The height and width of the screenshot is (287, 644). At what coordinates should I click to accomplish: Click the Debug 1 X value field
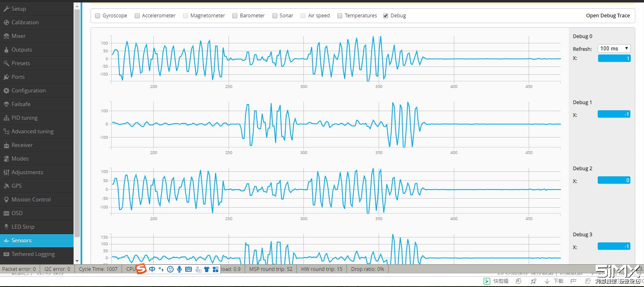pos(614,114)
